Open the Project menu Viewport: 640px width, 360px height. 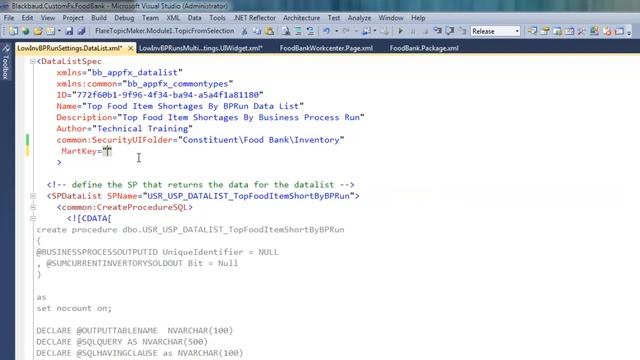point(73,18)
